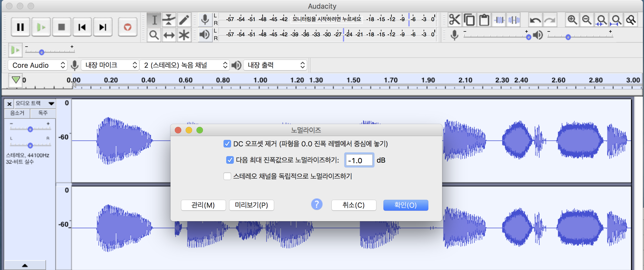Select the Draw pencil tool
Image resolution: width=644 pixels, height=270 pixels.
point(184,20)
